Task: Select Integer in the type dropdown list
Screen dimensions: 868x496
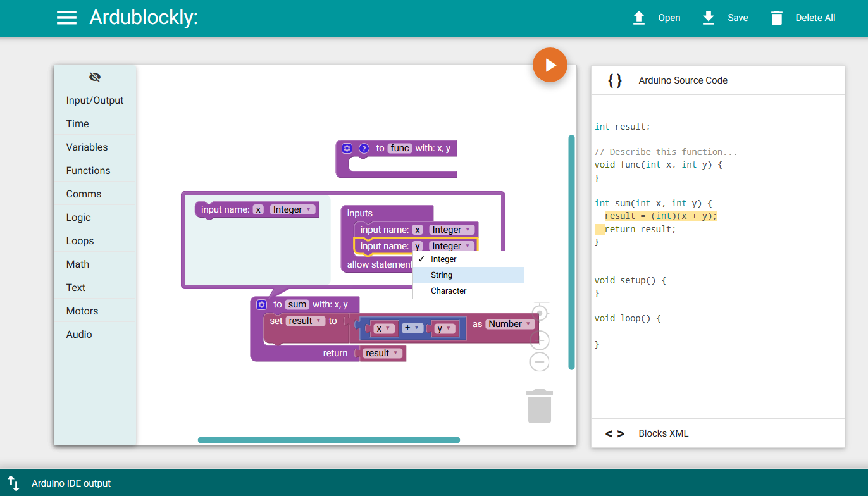Action: pos(468,259)
